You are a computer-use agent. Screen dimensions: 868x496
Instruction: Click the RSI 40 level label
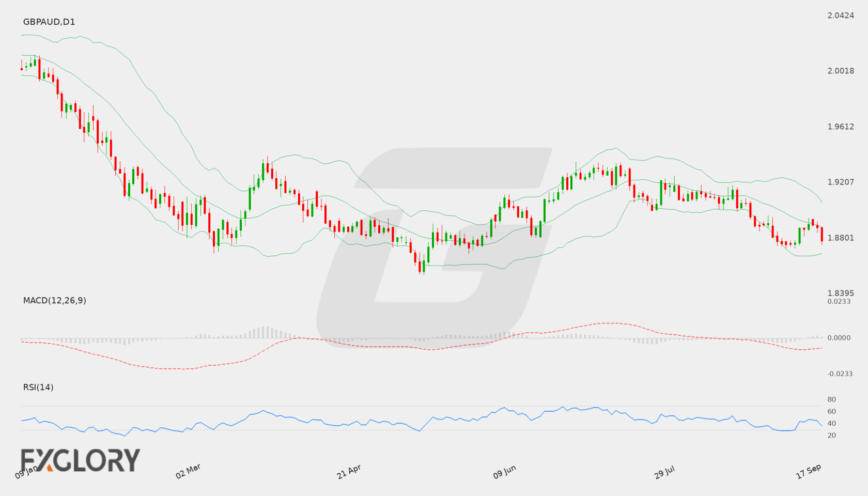[832, 423]
